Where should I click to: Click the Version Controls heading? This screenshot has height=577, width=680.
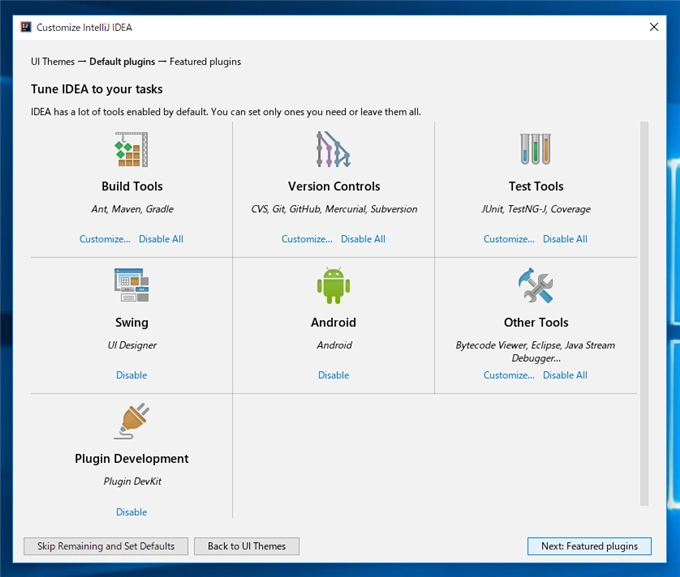(x=334, y=186)
